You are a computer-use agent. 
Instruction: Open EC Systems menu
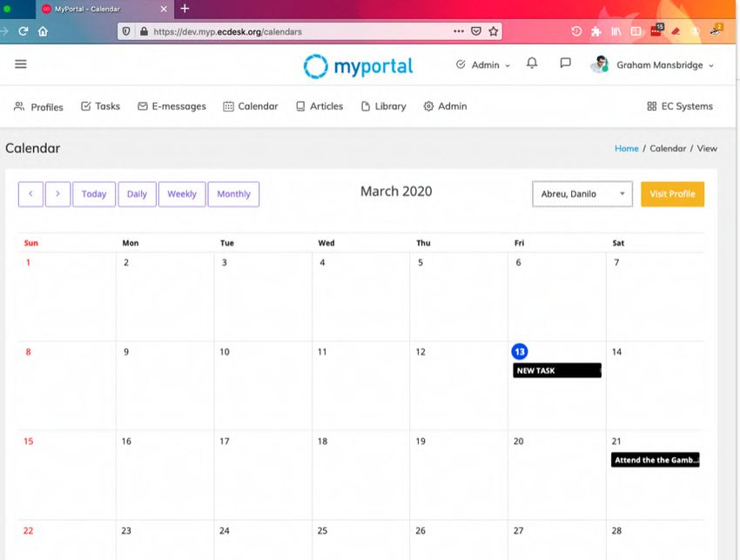[680, 106]
